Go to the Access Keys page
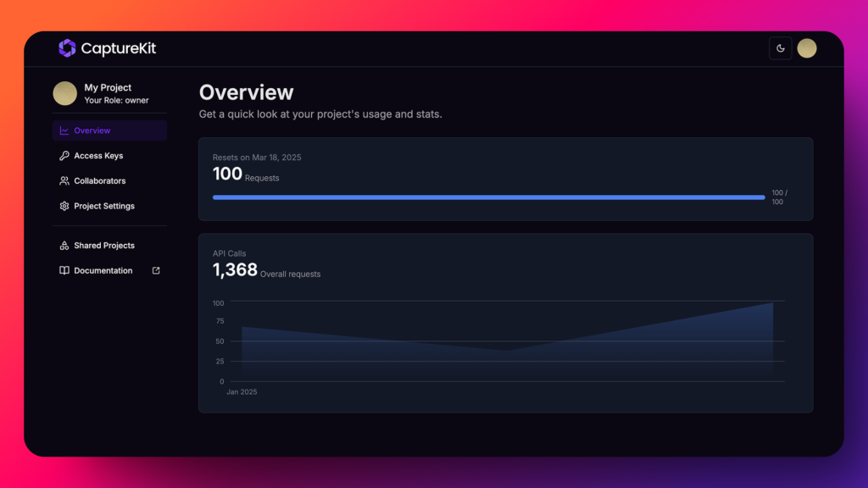 [x=98, y=156]
